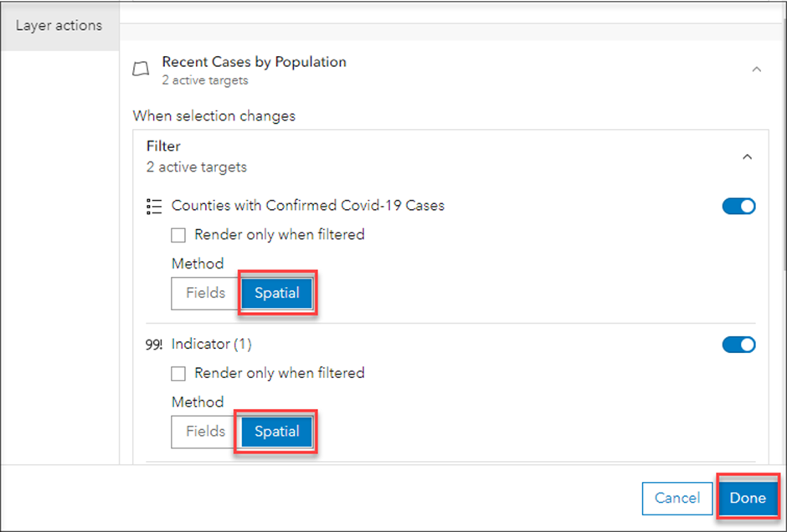Check Render only when filtered for Counties
The width and height of the screenshot is (787, 532).
pos(178,235)
